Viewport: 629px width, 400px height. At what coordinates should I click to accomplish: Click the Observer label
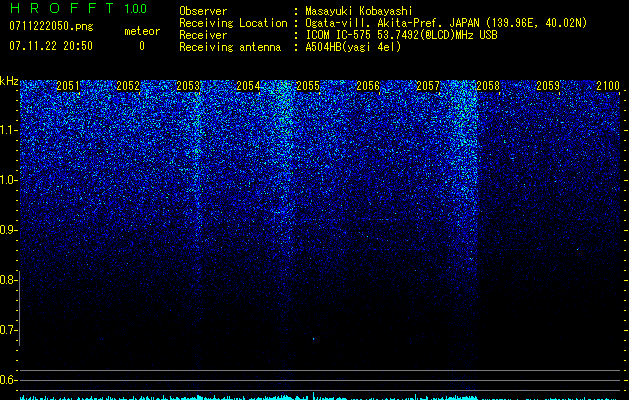point(203,11)
